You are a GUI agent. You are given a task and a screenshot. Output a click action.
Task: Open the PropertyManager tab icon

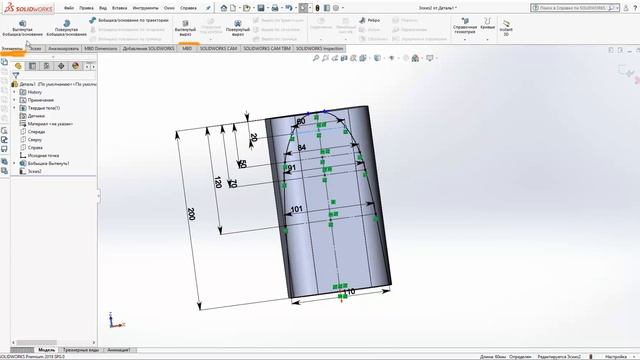click(x=32, y=66)
